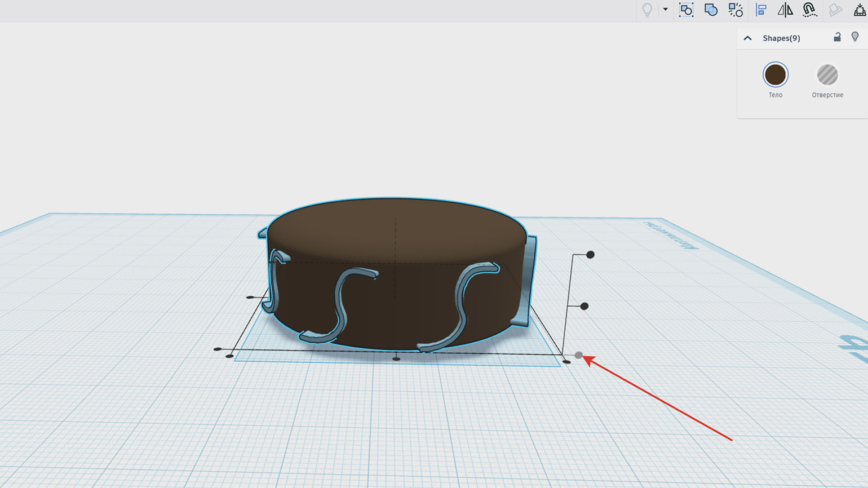Click the Shapes(9) panel title
The image size is (868, 488).
[x=781, y=38]
